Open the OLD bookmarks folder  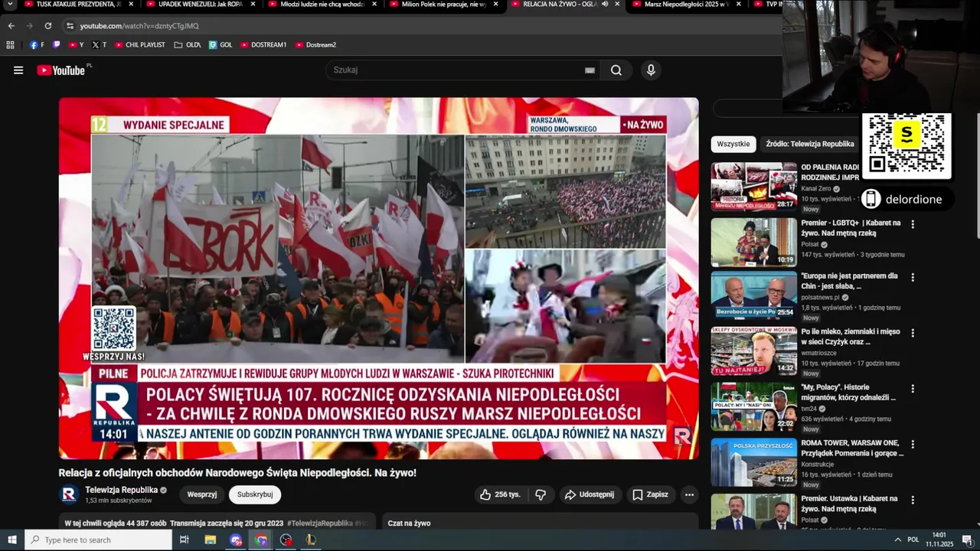coord(188,45)
